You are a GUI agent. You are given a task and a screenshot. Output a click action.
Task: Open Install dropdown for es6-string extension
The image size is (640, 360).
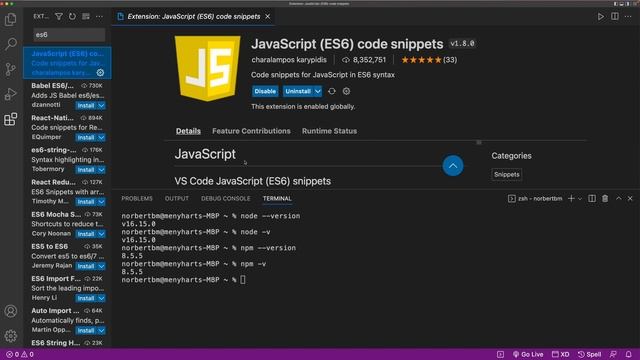(x=101, y=170)
